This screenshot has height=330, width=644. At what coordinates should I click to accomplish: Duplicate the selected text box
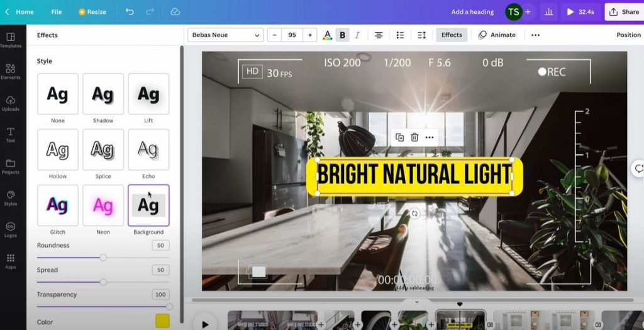click(x=399, y=137)
